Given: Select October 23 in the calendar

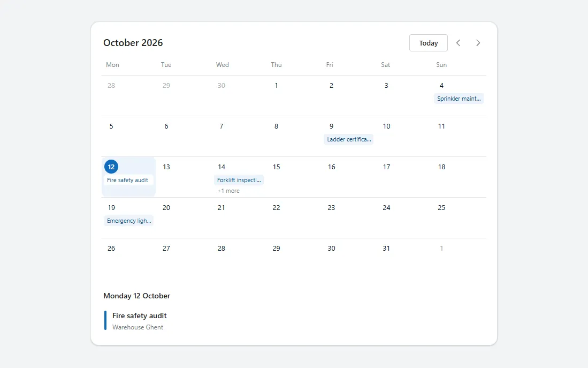Looking at the screenshot, I should [x=331, y=208].
